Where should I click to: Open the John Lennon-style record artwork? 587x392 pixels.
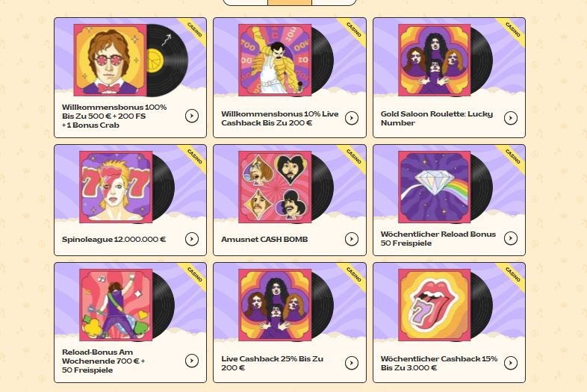(110, 60)
